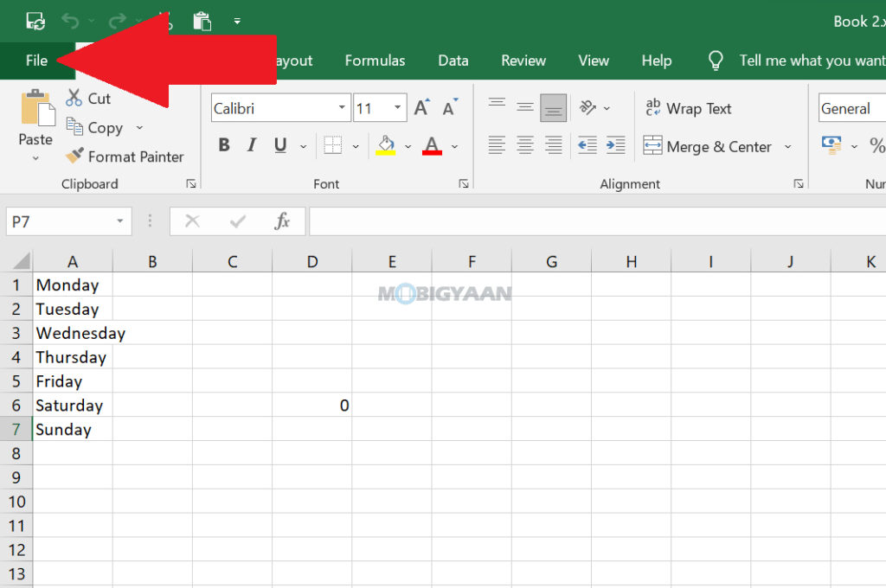Image resolution: width=886 pixels, height=588 pixels.
Task: Open the Calibri font name dropdown
Action: tap(341, 107)
